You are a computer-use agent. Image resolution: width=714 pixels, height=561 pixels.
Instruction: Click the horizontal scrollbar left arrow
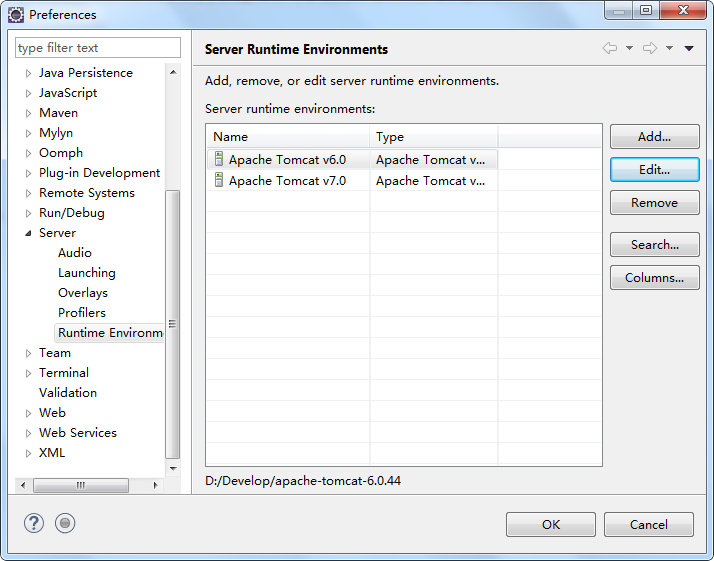(x=23, y=485)
